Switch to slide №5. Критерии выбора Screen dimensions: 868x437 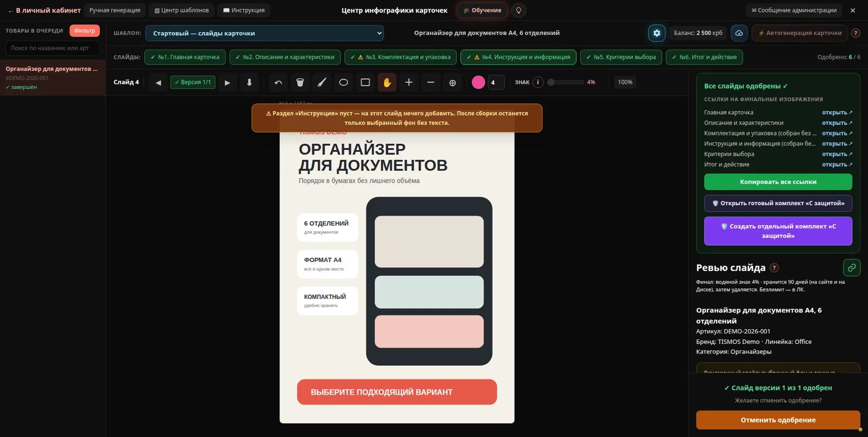[x=621, y=57]
